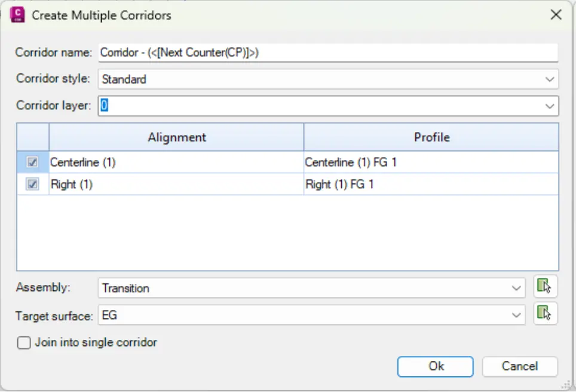Click the pick target surface icon
This screenshot has height=392, width=576.
545,314
